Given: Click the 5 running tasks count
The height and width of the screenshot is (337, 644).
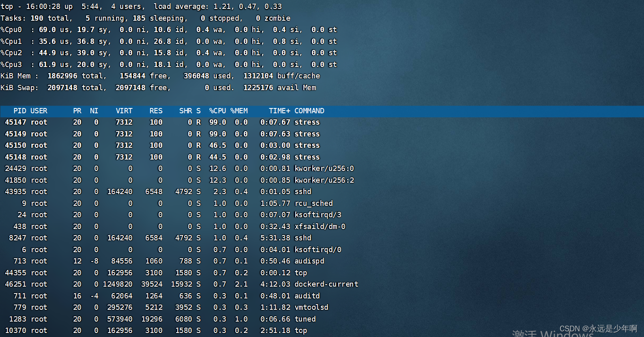Looking at the screenshot, I should click(88, 18).
